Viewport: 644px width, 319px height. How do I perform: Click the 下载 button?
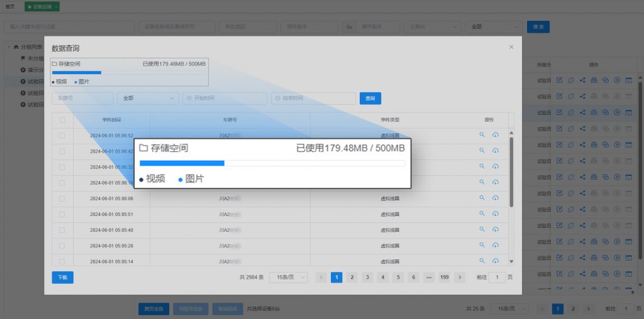[x=62, y=277]
